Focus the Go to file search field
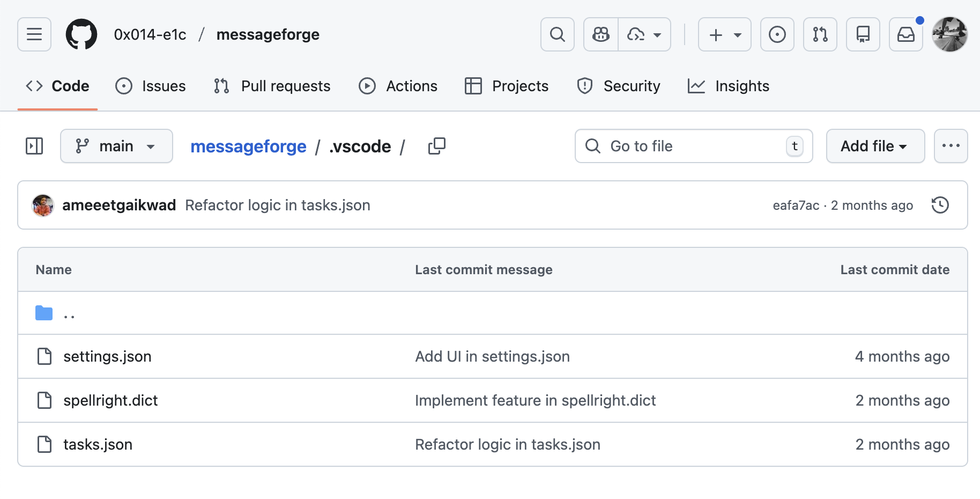This screenshot has width=980, height=499. click(694, 146)
